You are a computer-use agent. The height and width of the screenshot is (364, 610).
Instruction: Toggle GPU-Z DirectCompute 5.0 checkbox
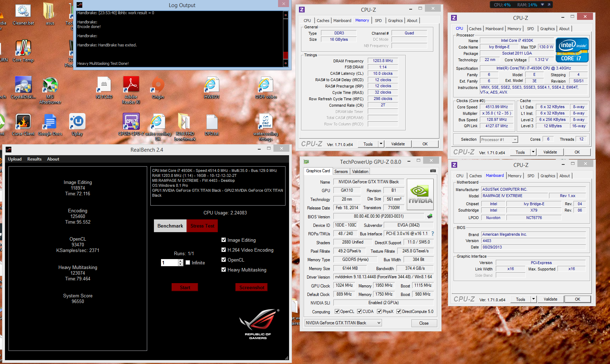pos(399,312)
